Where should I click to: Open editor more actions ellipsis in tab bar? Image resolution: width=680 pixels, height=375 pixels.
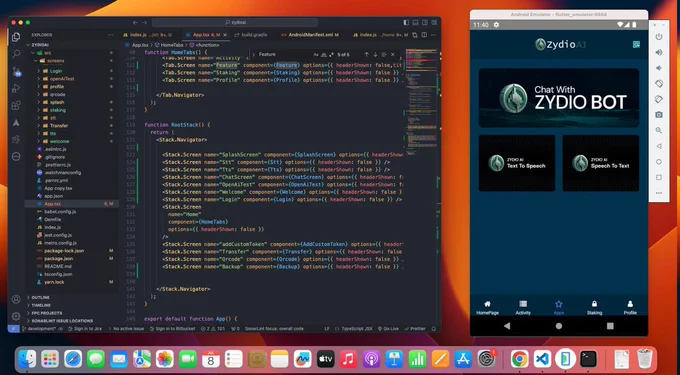tap(433, 35)
